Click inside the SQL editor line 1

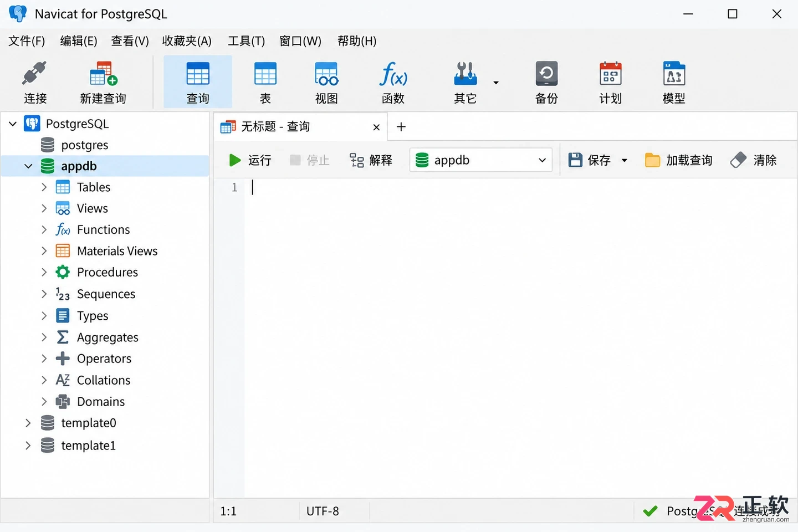tap(520, 187)
